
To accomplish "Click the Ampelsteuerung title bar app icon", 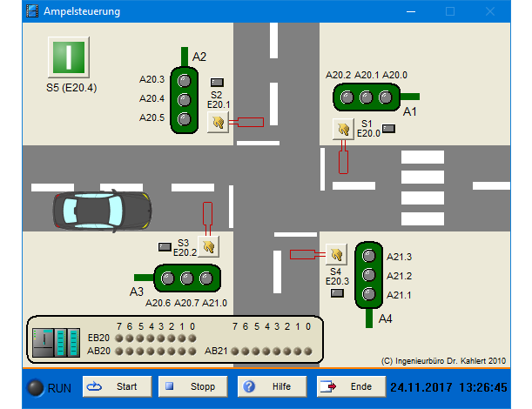I will pos(32,11).
